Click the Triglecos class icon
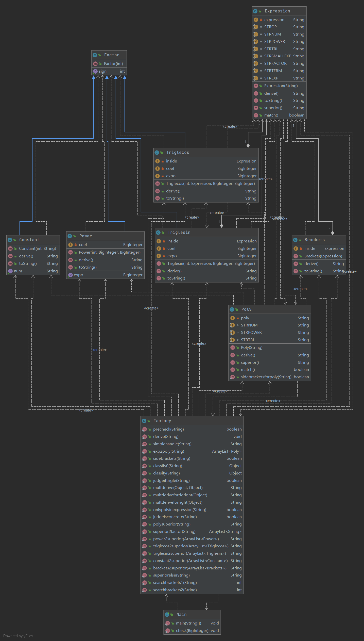The height and width of the screenshot is (641, 364). coord(157,153)
